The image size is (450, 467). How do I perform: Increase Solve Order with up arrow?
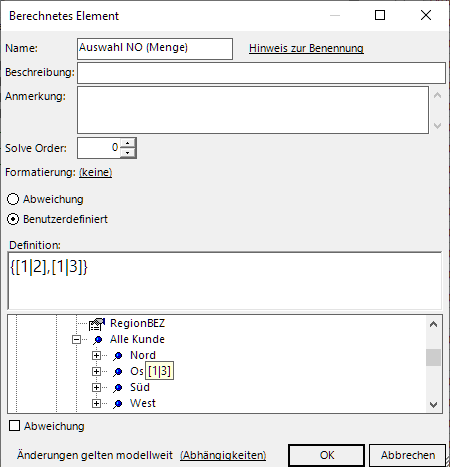127,143
